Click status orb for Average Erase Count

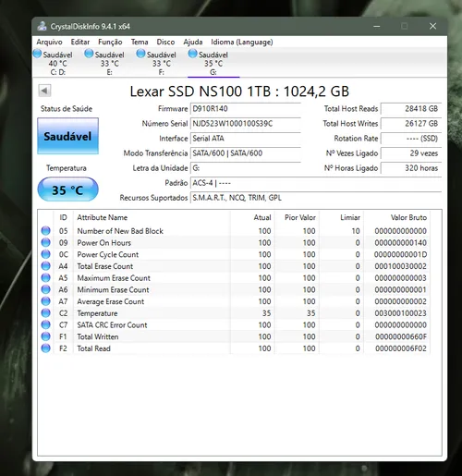tap(45, 301)
